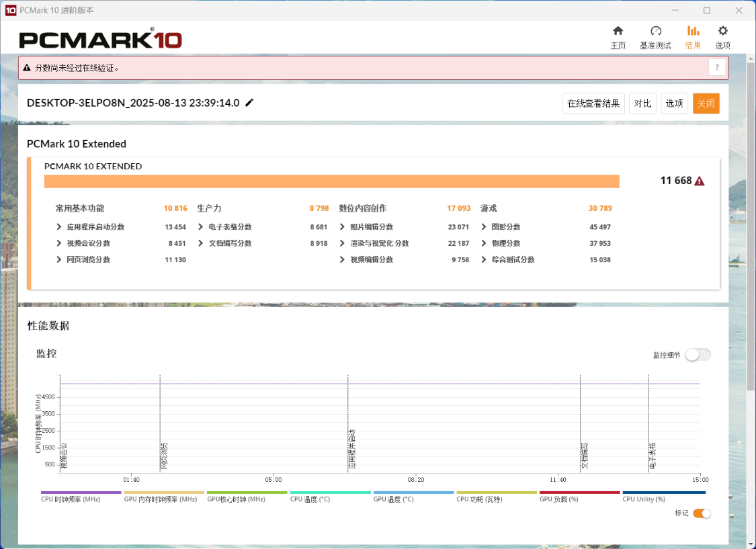Click the warning triangle beside score 11 668
756x549 pixels.
coord(700,181)
